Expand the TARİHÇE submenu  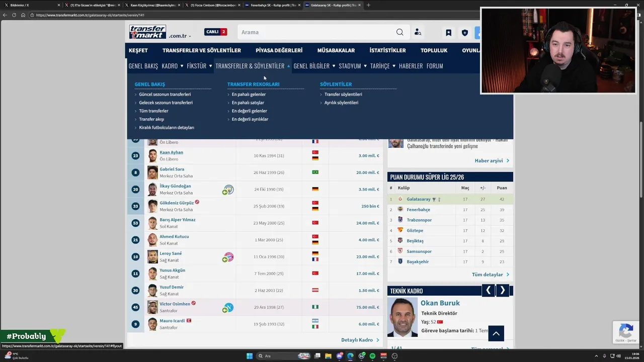point(394,66)
